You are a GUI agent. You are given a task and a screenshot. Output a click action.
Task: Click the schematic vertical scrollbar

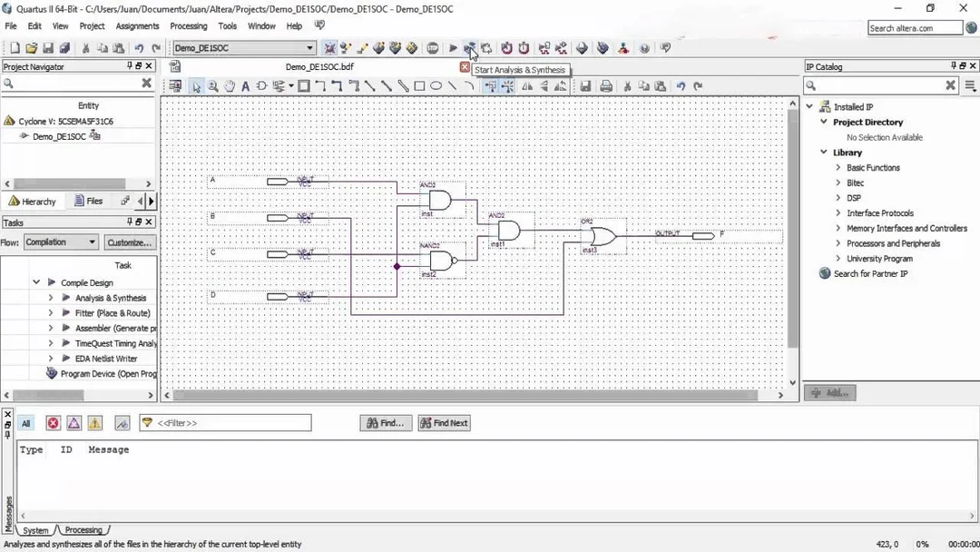[792, 228]
